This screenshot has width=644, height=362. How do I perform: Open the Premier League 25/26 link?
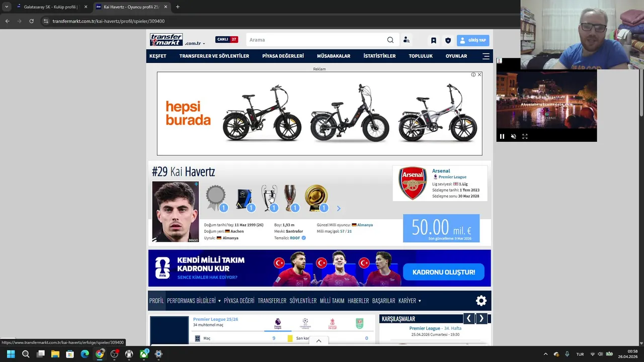pyautogui.click(x=215, y=319)
